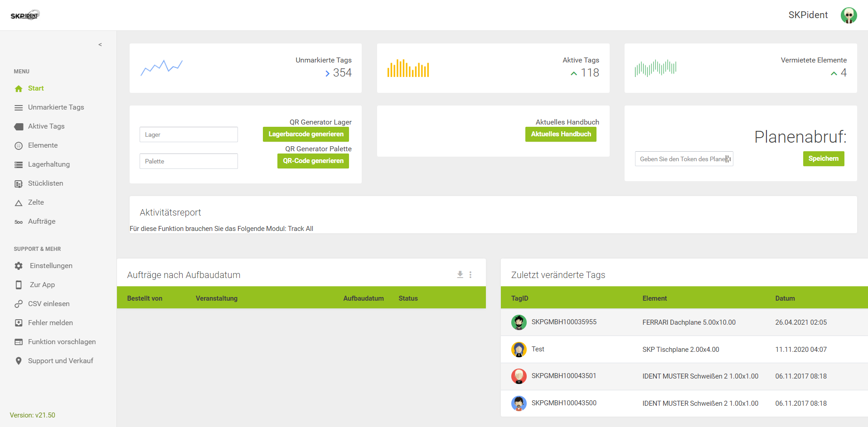Download the Aufträge nach Aufbaudatum table
The height and width of the screenshot is (427, 868).
(x=460, y=274)
